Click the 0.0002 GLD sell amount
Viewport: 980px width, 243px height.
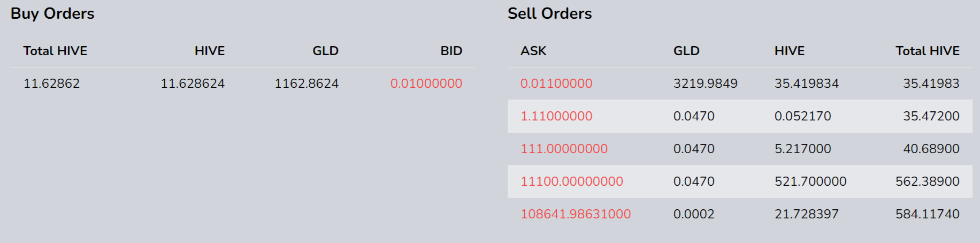(694, 214)
